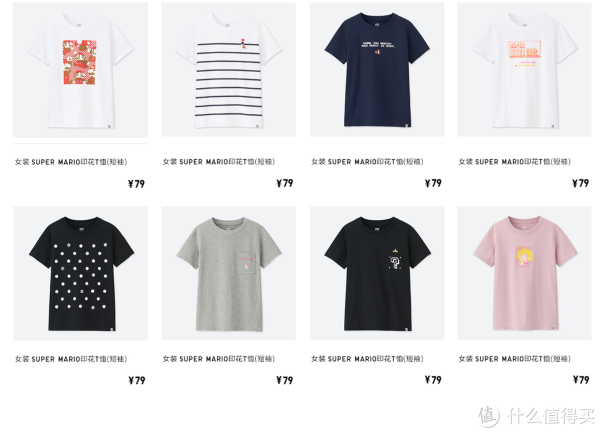Click the ¥79 price of the striped tee
Image resolution: width=600 pixels, height=433 pixels.
click(285, 183)
